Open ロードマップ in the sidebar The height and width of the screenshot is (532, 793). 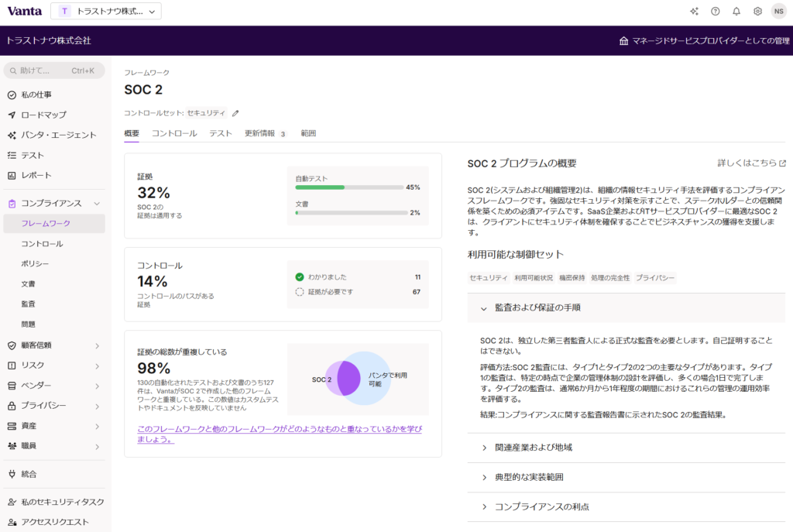coord(43,115)
